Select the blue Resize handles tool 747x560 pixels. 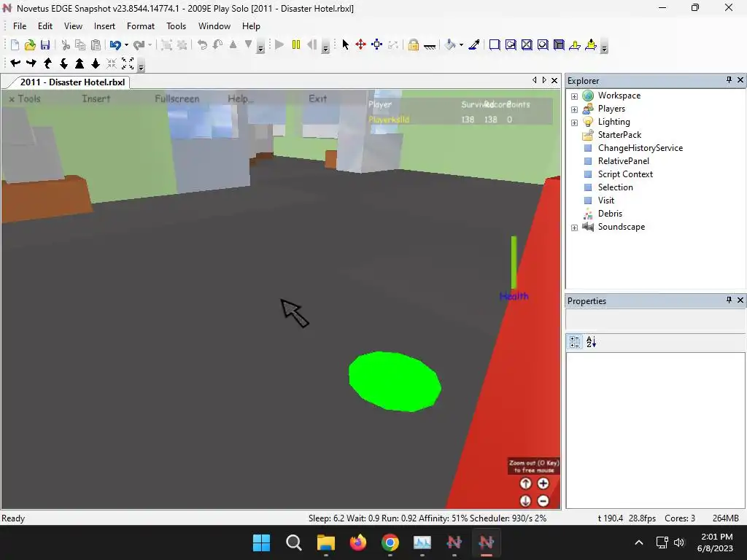tap(377, 44)
